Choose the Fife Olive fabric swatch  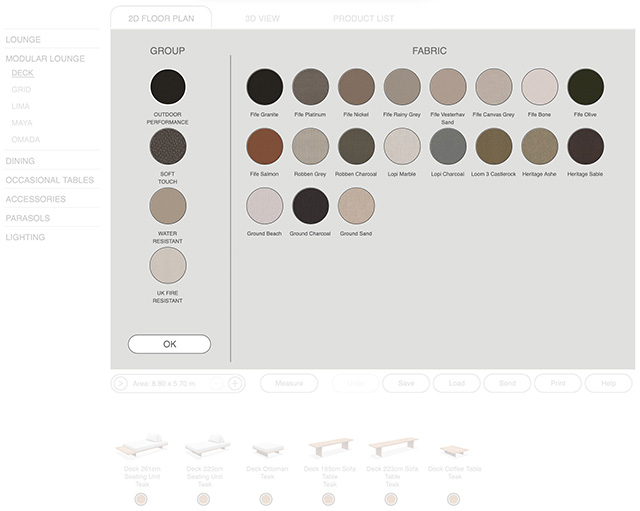click(586, 87)
